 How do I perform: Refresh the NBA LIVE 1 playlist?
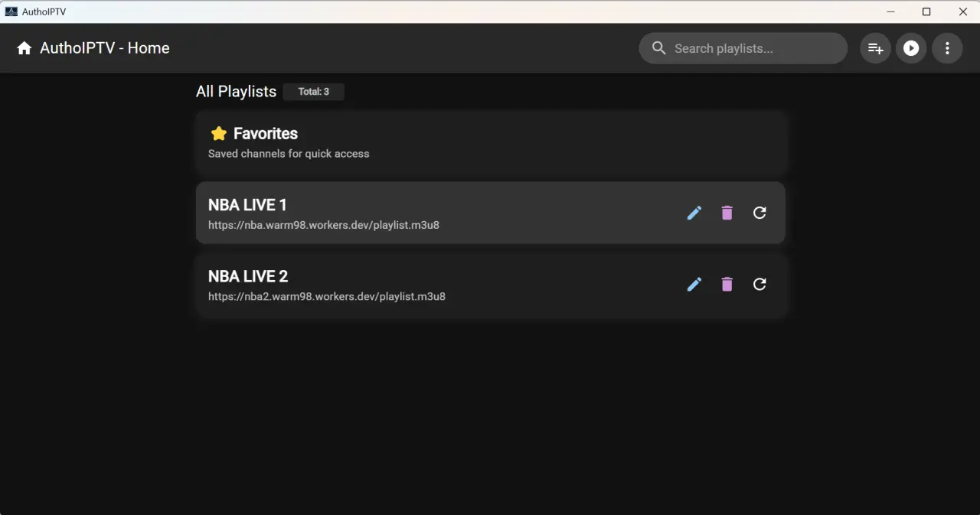click(x=759, y=213)
